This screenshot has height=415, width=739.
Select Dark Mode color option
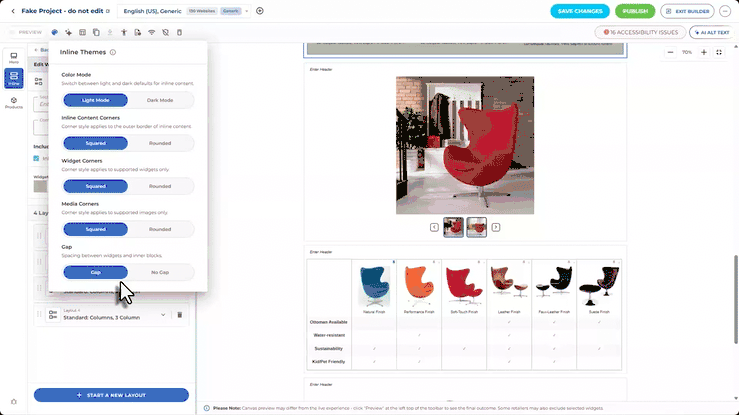click(x=160, y=100)
